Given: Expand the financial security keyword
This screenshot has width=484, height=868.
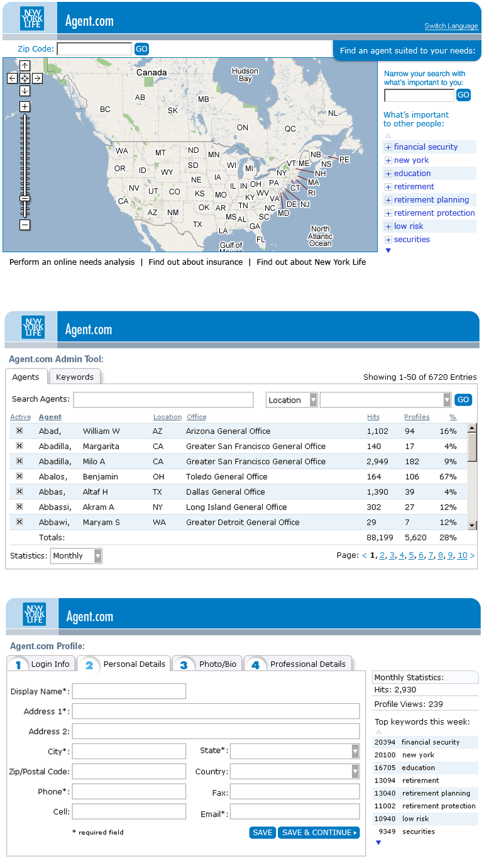Looking at the screenshot, I should pyautogui.click(x=388, y=147).
